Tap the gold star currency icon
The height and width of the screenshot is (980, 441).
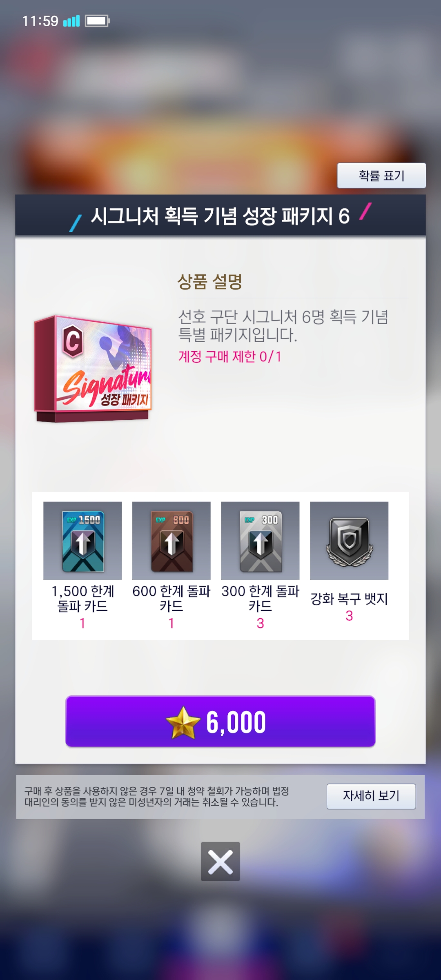(183, 722)
